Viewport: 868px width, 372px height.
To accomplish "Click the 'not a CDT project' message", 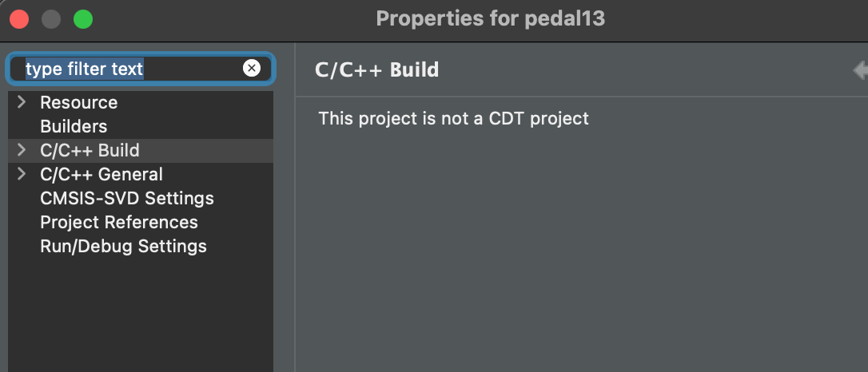I will (453, 118).
